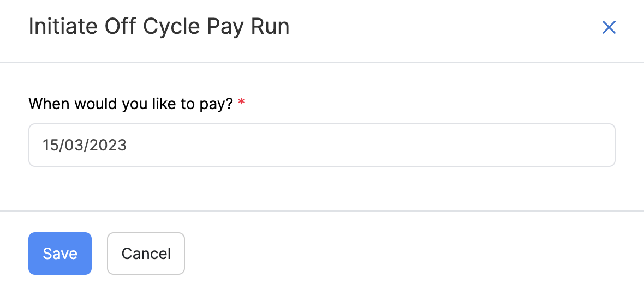Image resolution: width=644 pixels, height=289 pixels.
Task: Dismiss the pay run popup with X
Action: tap(609, 27)
